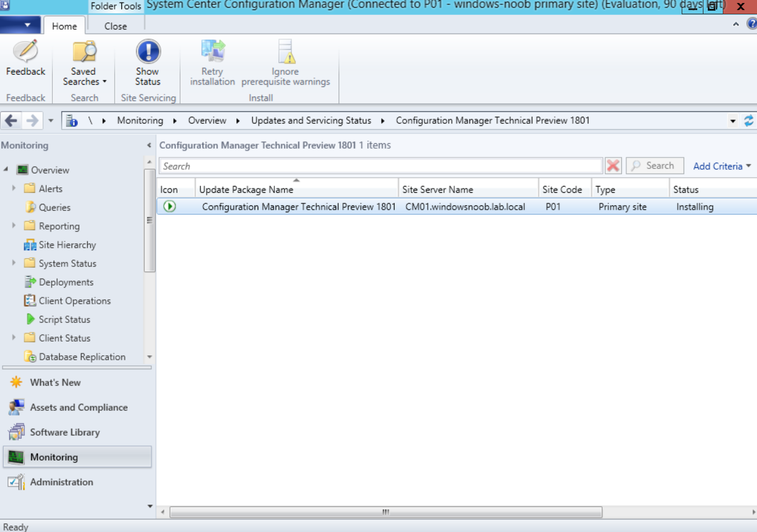Open the address bar dropdown arrow
This screenshot has height=532, width=757.
tap(733, 121)
